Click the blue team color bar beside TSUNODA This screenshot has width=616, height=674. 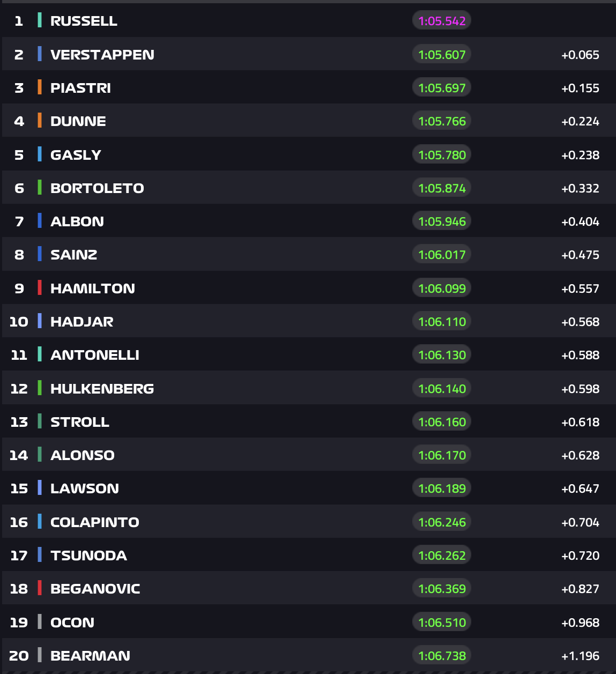point(40,555)
